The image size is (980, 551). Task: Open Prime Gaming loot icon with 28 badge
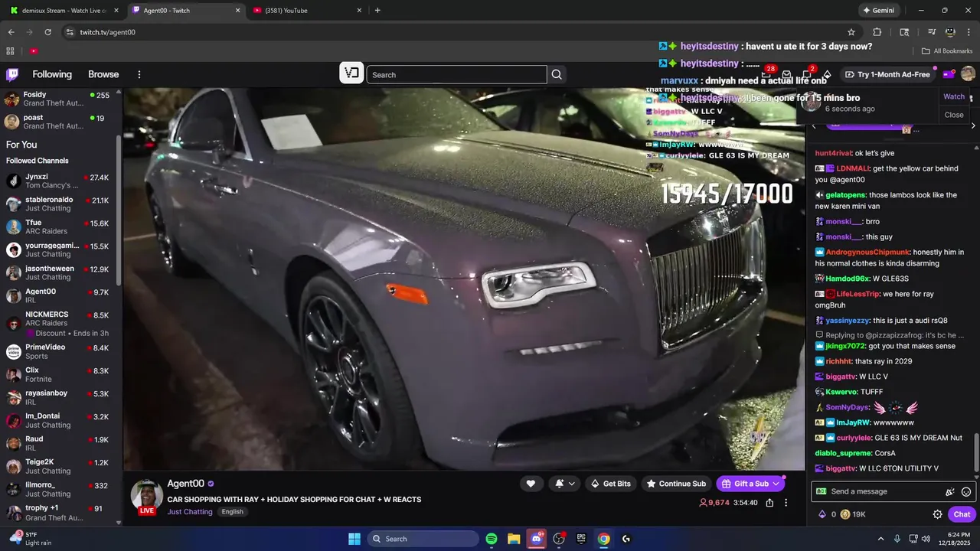[766, 74]
